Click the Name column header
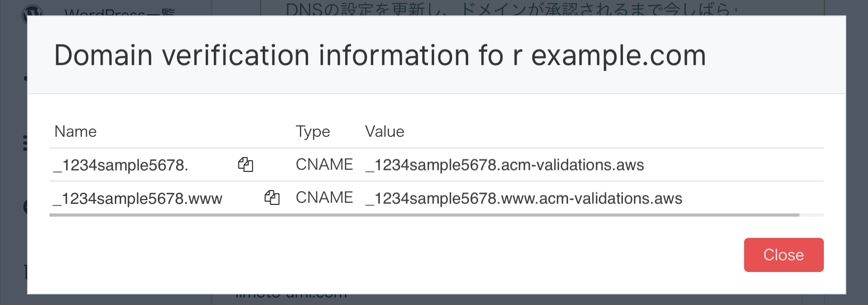Viewport: 868px width, 305px height. tap(76, 131)
